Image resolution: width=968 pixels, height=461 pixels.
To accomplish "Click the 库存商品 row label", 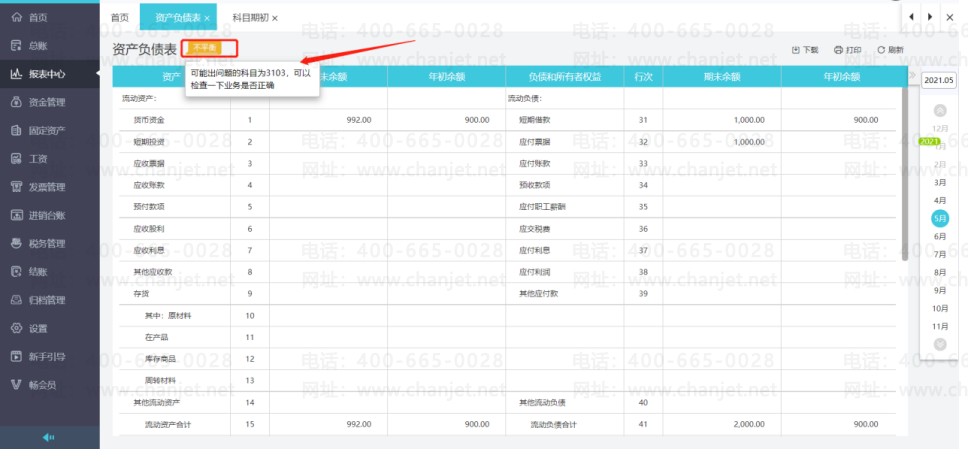I will (x=160, y=359).
